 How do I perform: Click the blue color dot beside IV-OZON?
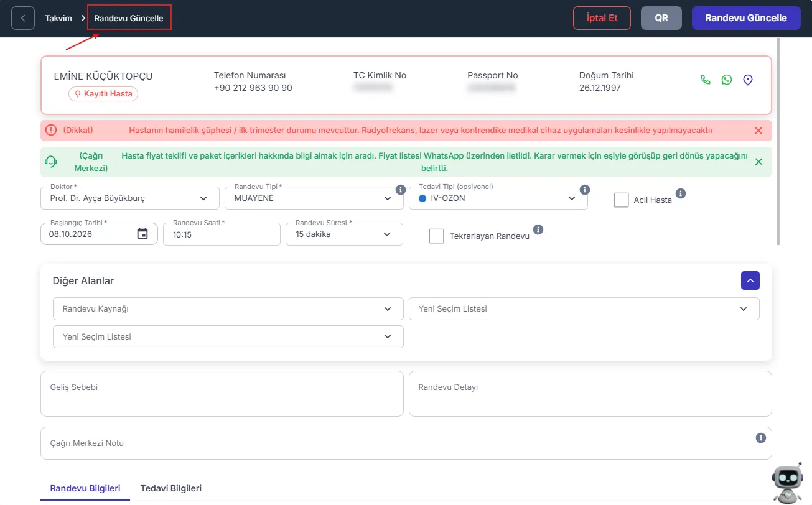422,198
